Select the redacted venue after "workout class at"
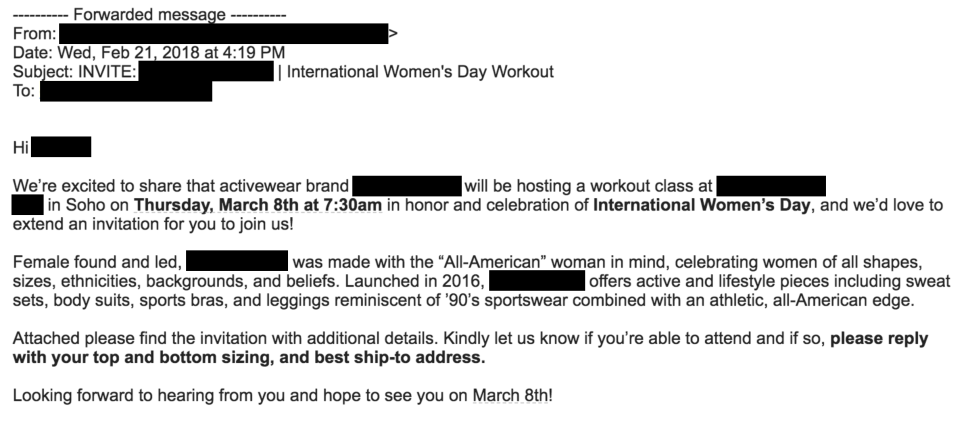 [x=771, y=186]
